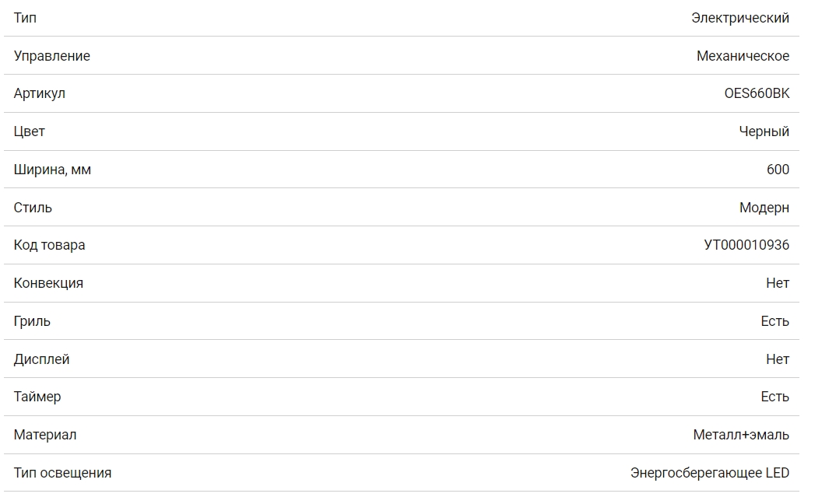Click the "Металл+эмаль" material value
The width and height of the screenshot is (829, 504).
click(740, 435)
